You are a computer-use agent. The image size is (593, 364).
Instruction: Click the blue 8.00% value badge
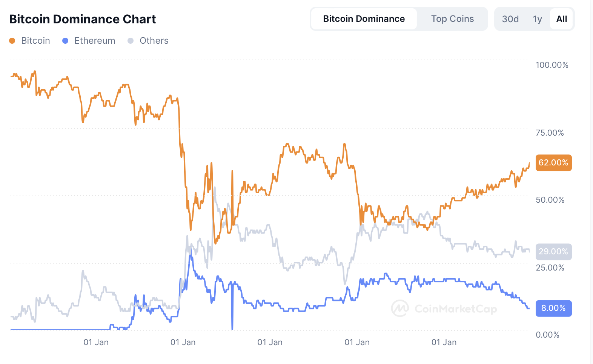553,308
